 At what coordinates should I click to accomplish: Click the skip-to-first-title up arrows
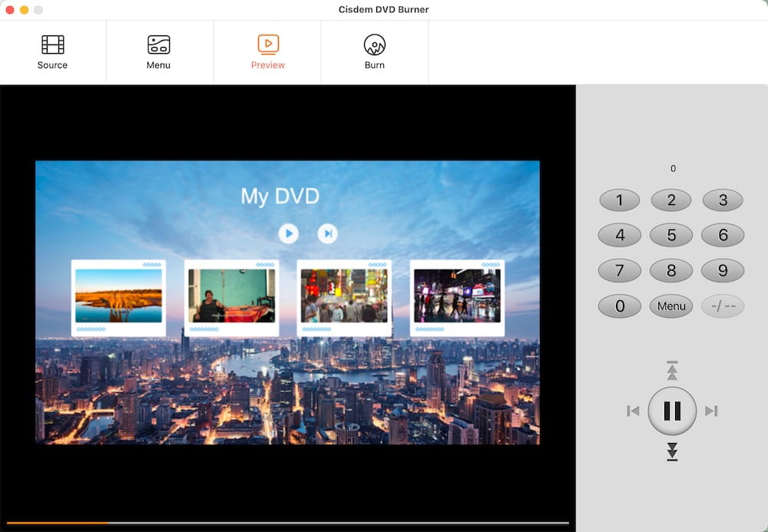(x=672, y=371)
